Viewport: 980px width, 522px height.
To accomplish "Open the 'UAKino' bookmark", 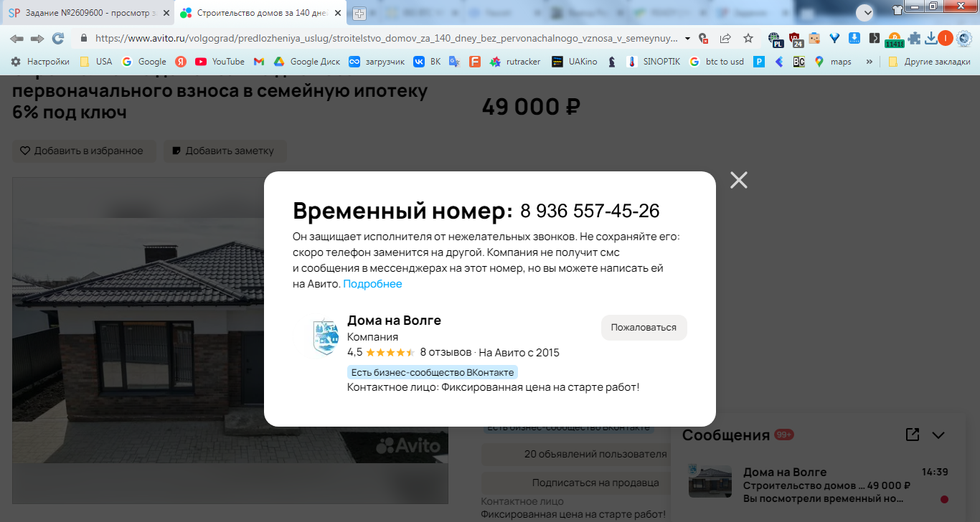I will click(x=574, y=62).
